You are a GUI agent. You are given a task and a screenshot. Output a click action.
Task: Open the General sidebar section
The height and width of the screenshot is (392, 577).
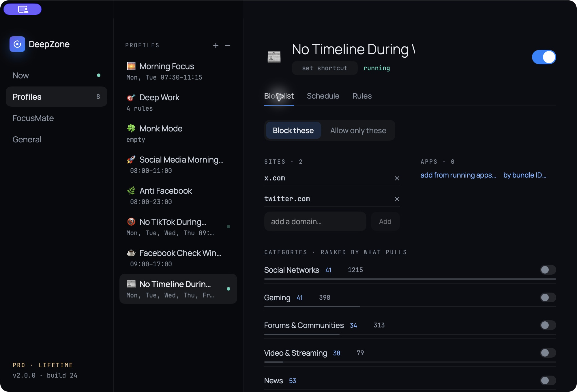click(57, 140)
